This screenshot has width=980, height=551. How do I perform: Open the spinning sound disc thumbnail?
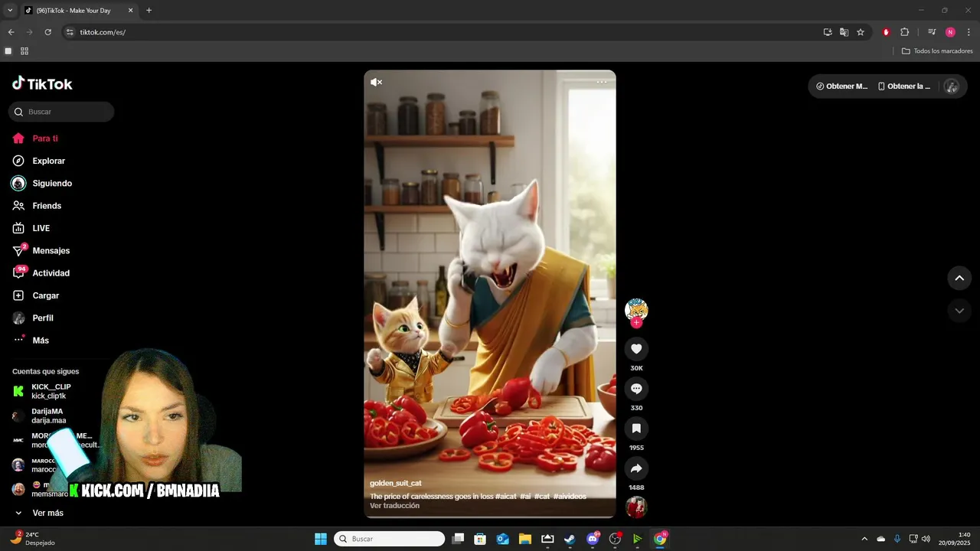click(636, 507)
